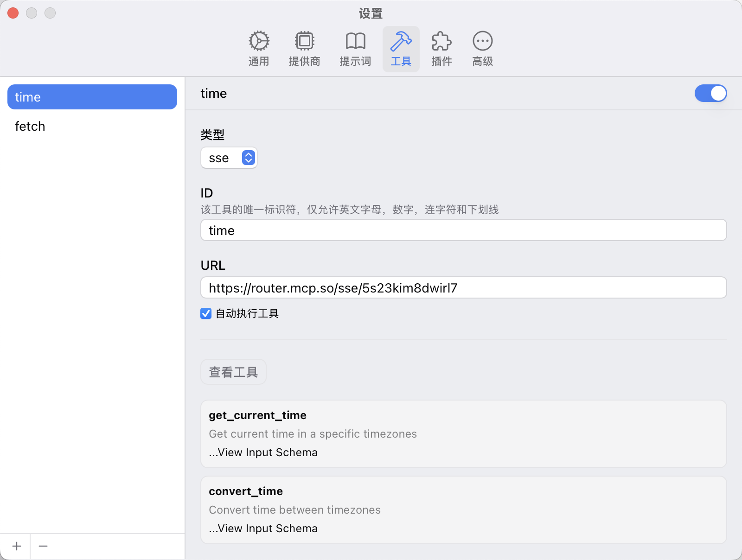Image resolution: width=742 pixels, height=560 pixels.
Task: Uncheck the 自动执行工具 checkbox
Action: [206, 314]
